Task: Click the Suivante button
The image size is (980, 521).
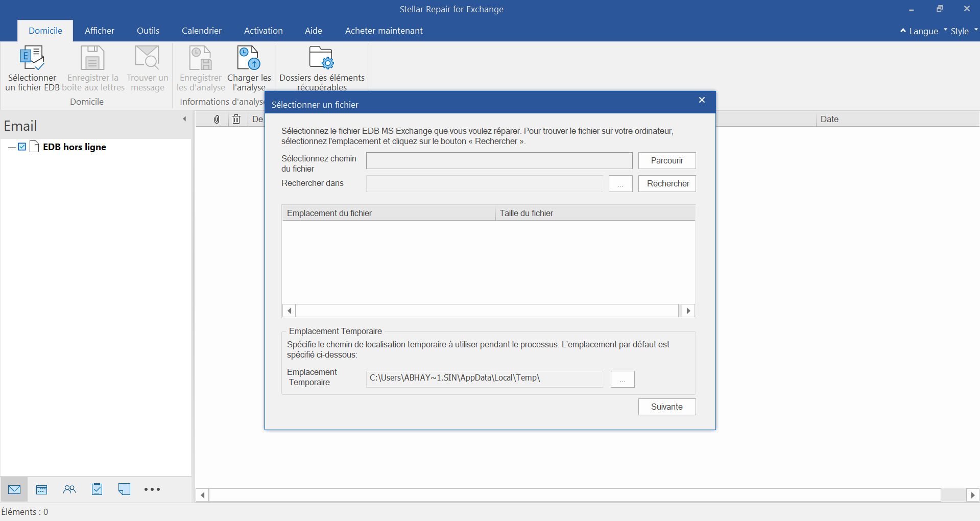Action: pos(667,407)
